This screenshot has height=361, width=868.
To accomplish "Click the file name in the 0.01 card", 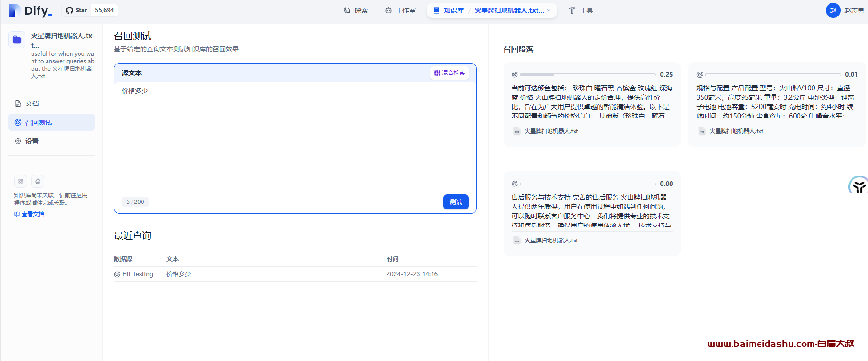I will coord(736,131).
